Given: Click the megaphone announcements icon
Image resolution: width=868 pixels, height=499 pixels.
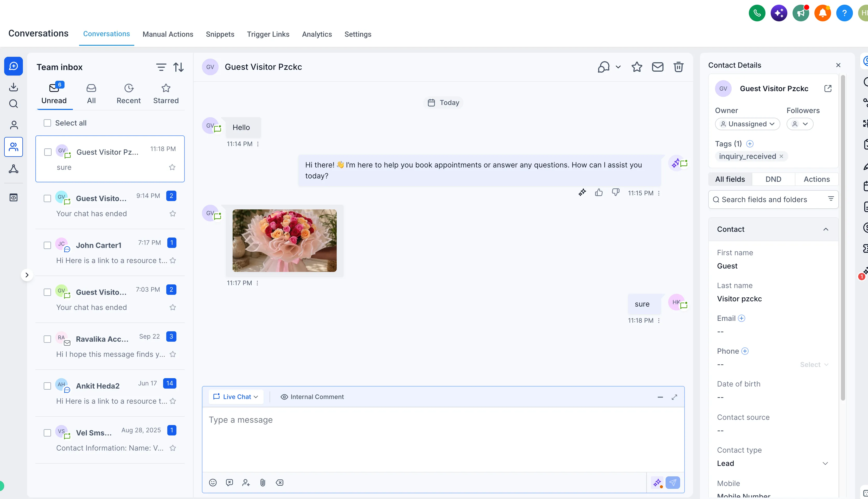Looking at the screenshot, I should tap(801, 13).
